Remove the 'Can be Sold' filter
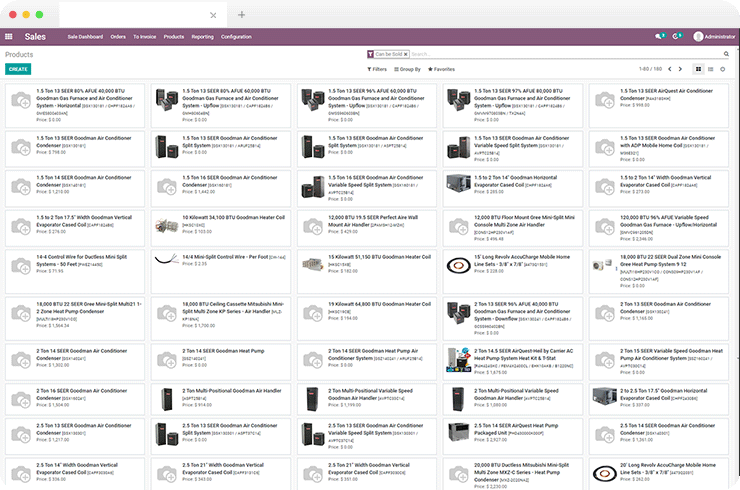Viewport: 740px width, 490px height. [x=406, y=54]
